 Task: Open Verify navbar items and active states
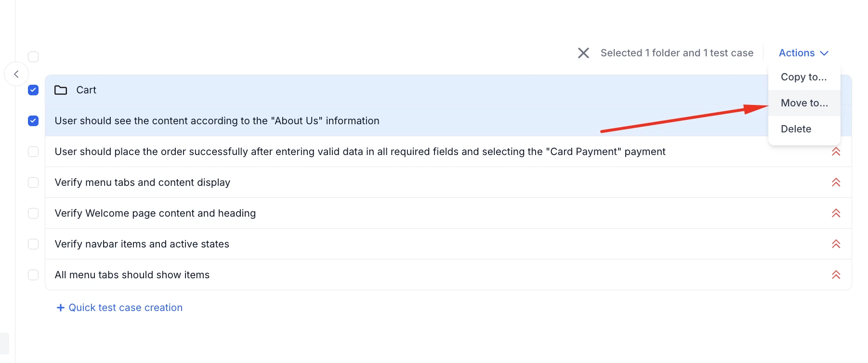[x=142, y=244]
